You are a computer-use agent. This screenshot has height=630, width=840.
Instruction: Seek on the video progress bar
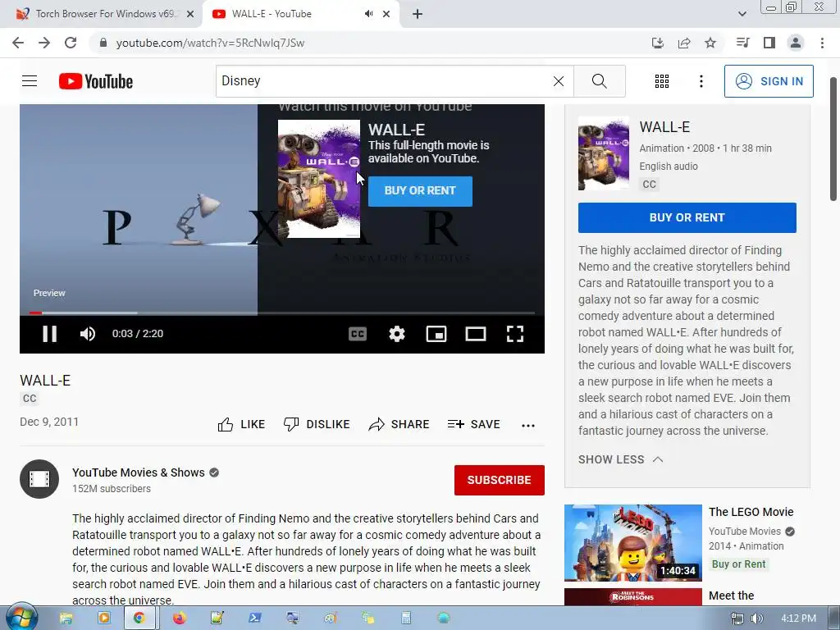[x=282, y=313]
